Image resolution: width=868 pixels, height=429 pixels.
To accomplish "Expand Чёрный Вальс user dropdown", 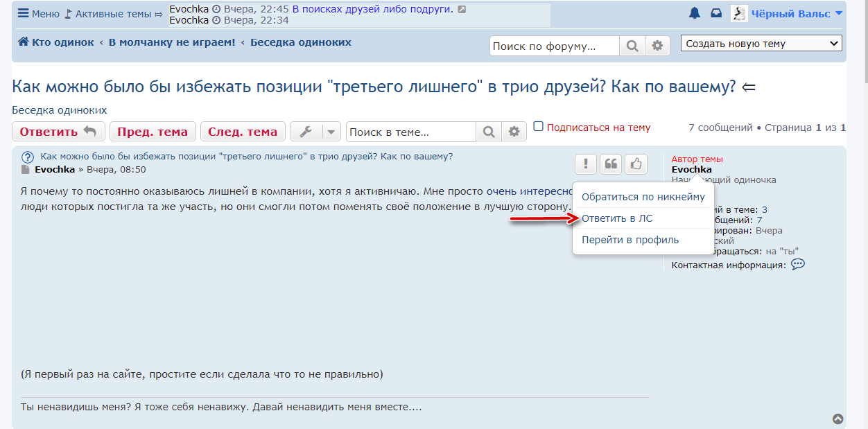I will 797,14.
